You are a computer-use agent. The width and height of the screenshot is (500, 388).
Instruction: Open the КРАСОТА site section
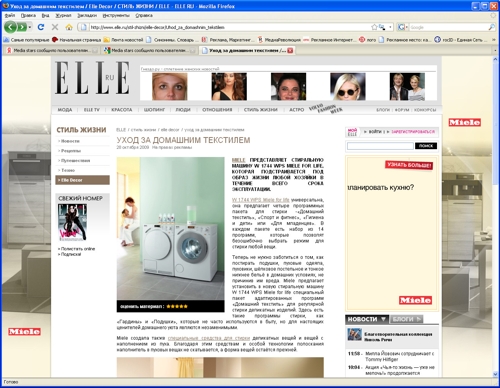tap(122, 110)
